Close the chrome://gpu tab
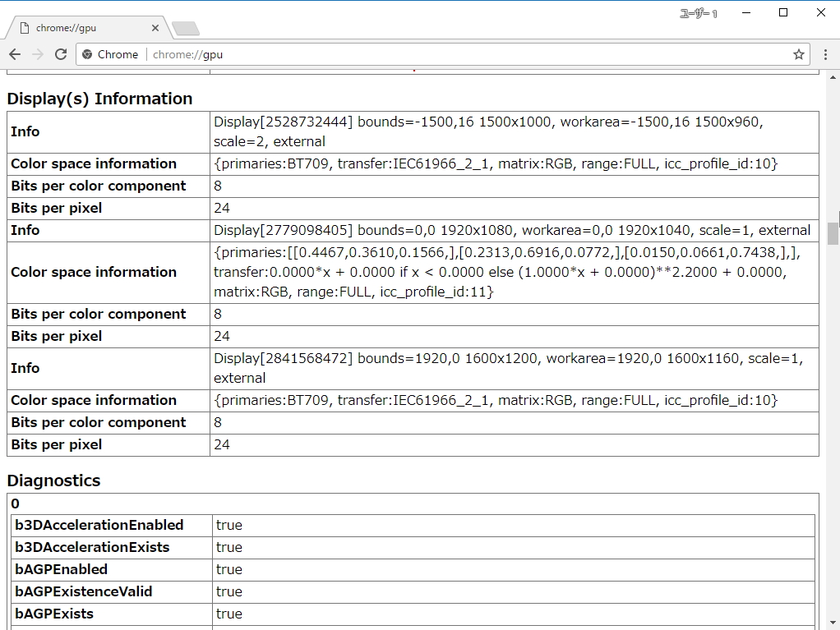This screenshot has width=840, height=630. [155, 27]
